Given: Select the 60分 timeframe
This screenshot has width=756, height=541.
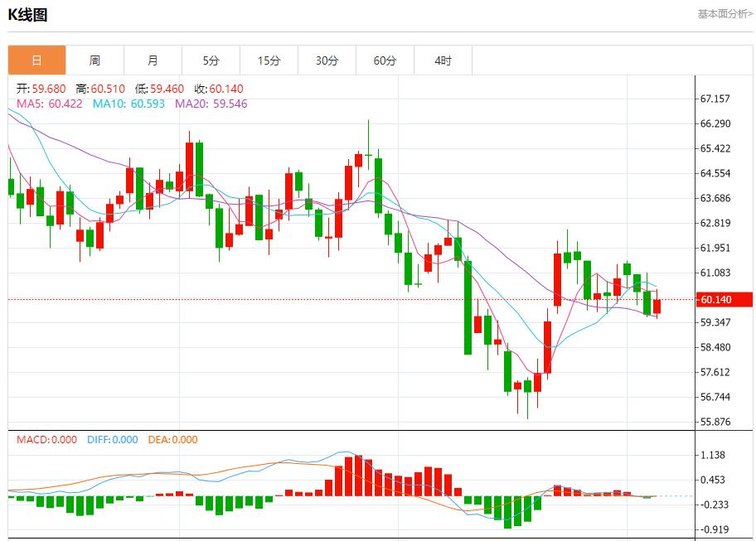Looking at the screenshot, I should 385,60.
